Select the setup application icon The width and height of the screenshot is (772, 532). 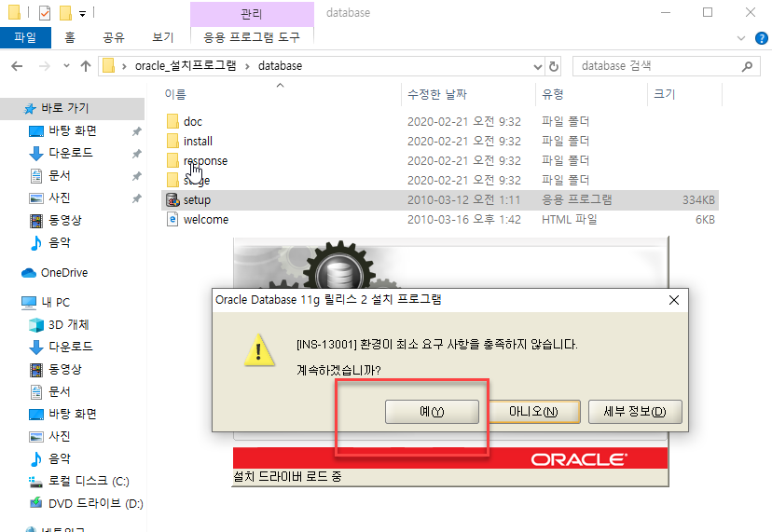pyautogui.click(x=172, y=199)
